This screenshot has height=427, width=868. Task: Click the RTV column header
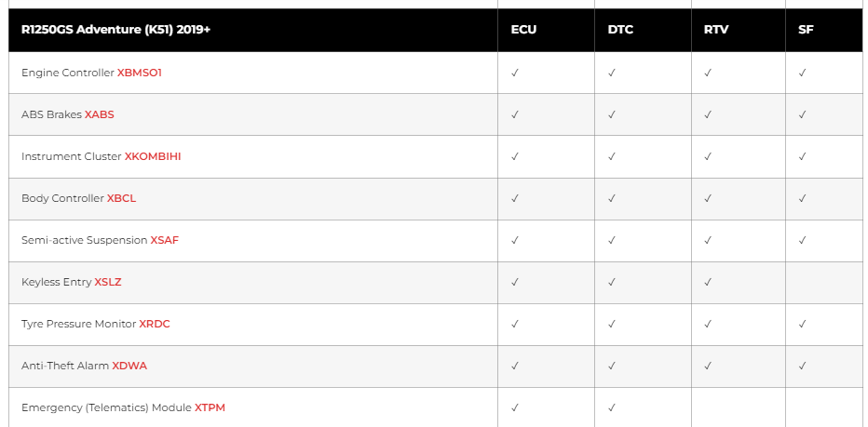click(x=716, y=30)
